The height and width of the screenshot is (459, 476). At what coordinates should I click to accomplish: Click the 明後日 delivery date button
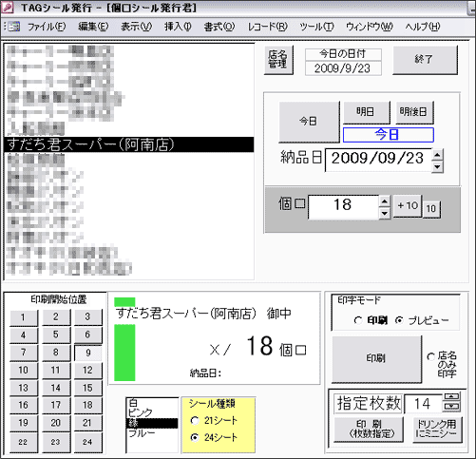pos(414,112)
